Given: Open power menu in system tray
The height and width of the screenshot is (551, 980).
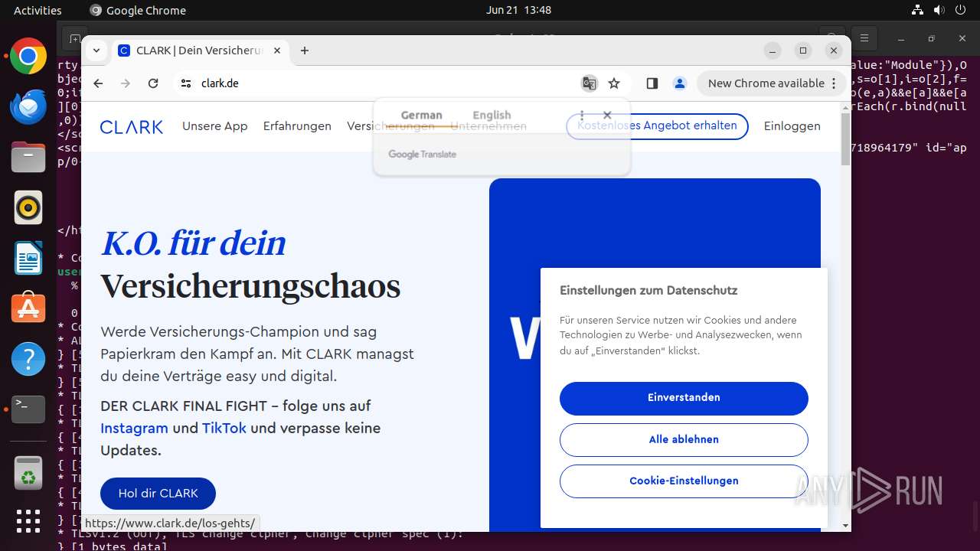Looking at the screenshot, I should point(960,10).
